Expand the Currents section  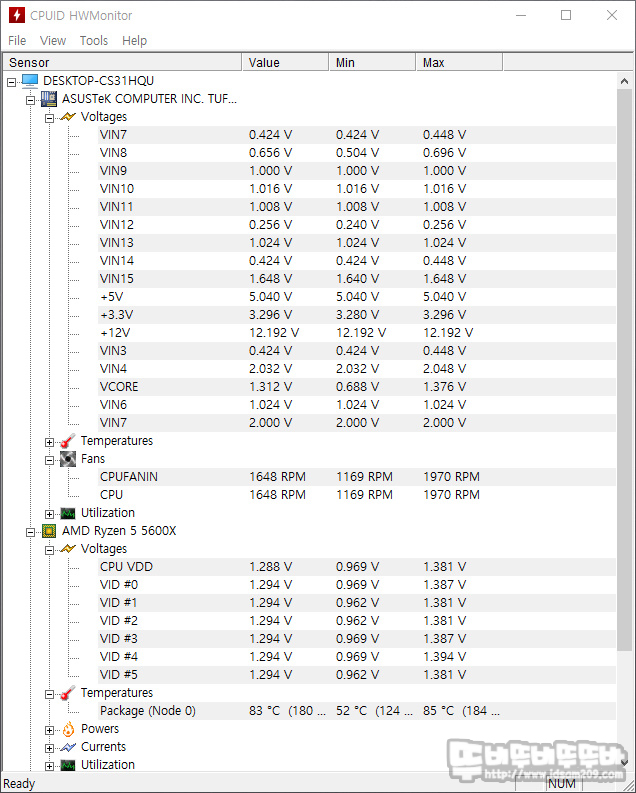[49, 748]
